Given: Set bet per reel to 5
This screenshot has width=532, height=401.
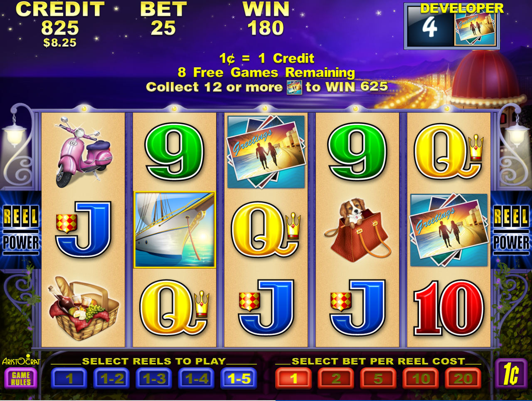Looking at the screenshot, I should (378, 379).
